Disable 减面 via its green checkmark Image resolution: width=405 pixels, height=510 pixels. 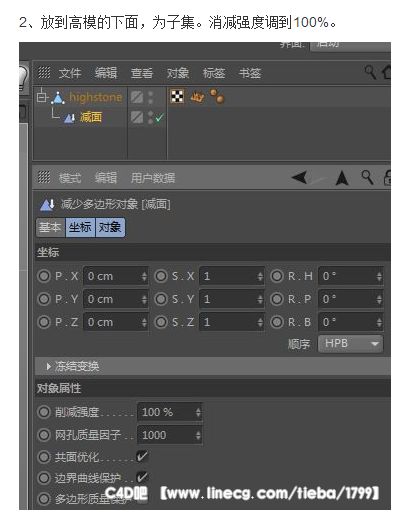(x=160, y=117)
